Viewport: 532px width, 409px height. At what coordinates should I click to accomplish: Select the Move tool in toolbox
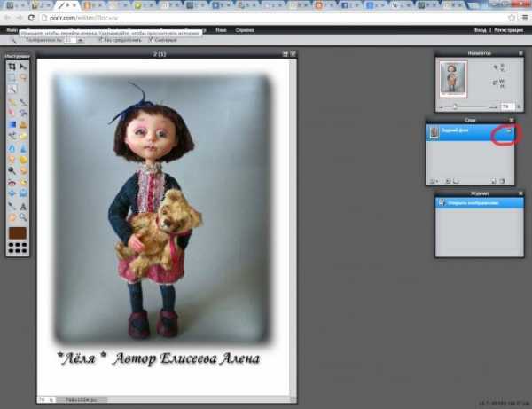click(x=23, y=67)
